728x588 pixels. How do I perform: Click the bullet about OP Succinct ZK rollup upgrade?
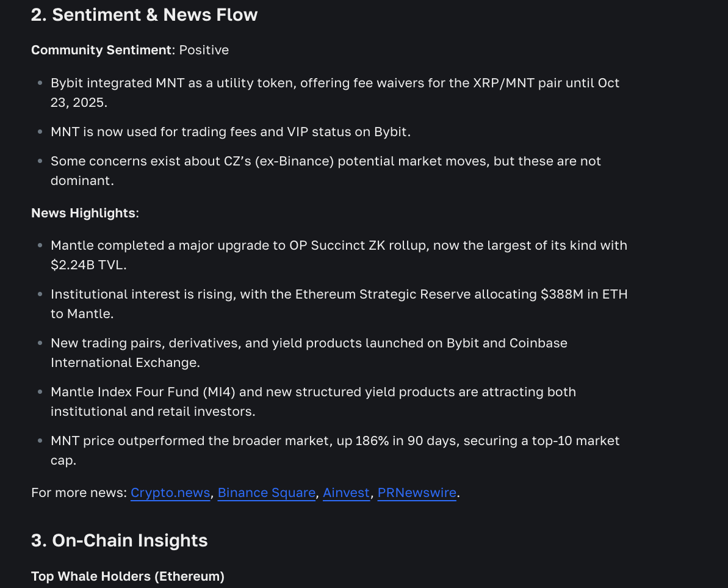tap(339, 245)
